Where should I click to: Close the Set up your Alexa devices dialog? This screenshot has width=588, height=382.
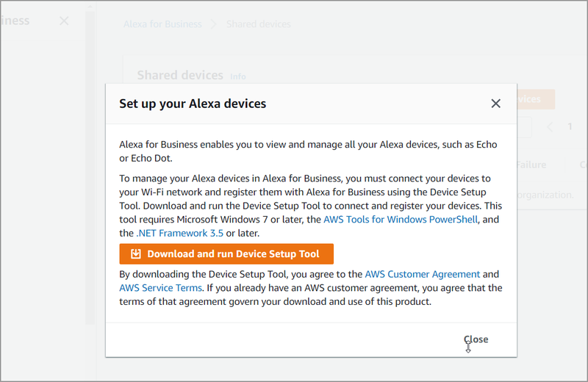(x=495, y=104)
